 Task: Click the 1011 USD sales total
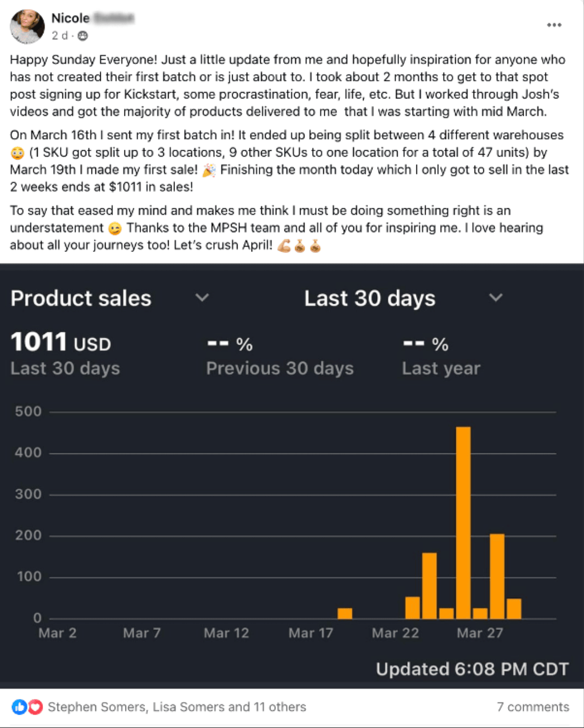[61, 342]
